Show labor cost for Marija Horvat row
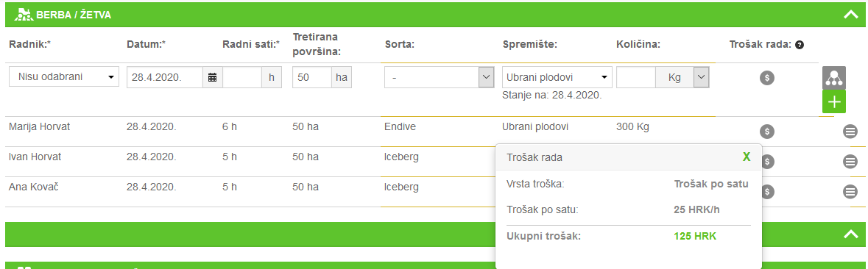868x269 pixels. pyautogui.click(x=766, y=132)
